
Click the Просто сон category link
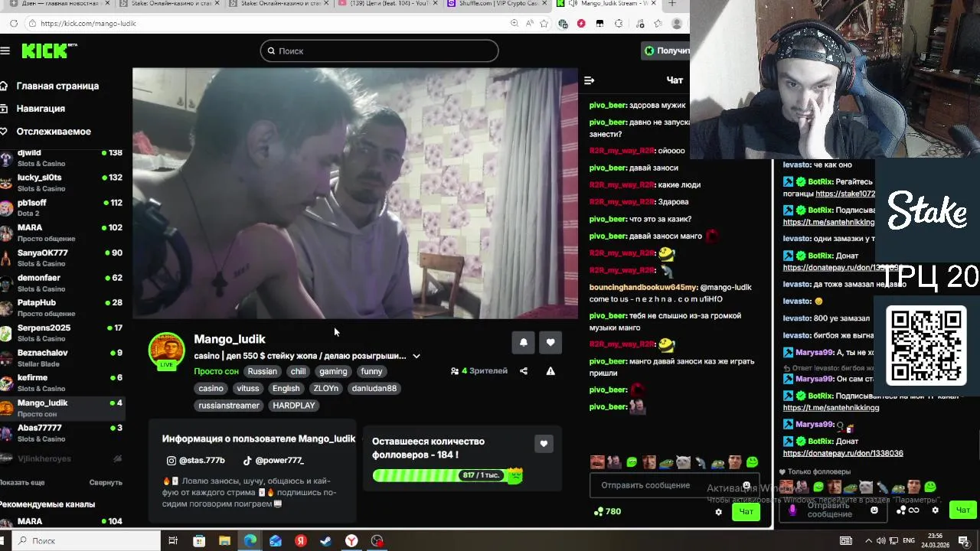[216, 371]
